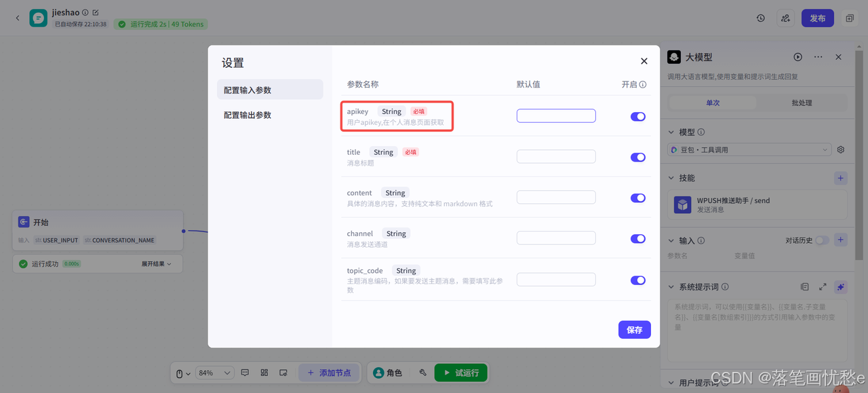Show info icon next to 输入
Viewport: 868px width, 393px height.
coord(701,240)
